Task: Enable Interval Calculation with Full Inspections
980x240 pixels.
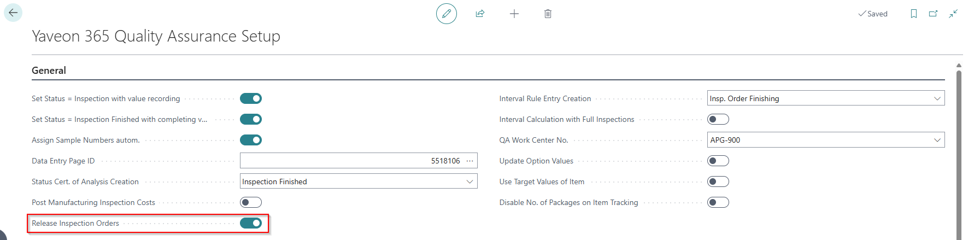Action: pyautogui.click(x=718, y=119)
